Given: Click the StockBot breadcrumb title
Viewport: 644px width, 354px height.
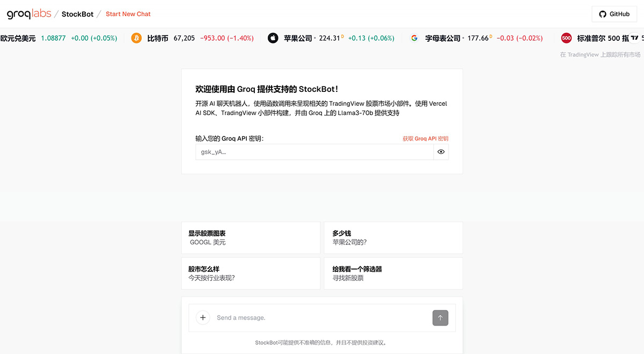Looking at the screenshot, I should (x=77, y=14).
